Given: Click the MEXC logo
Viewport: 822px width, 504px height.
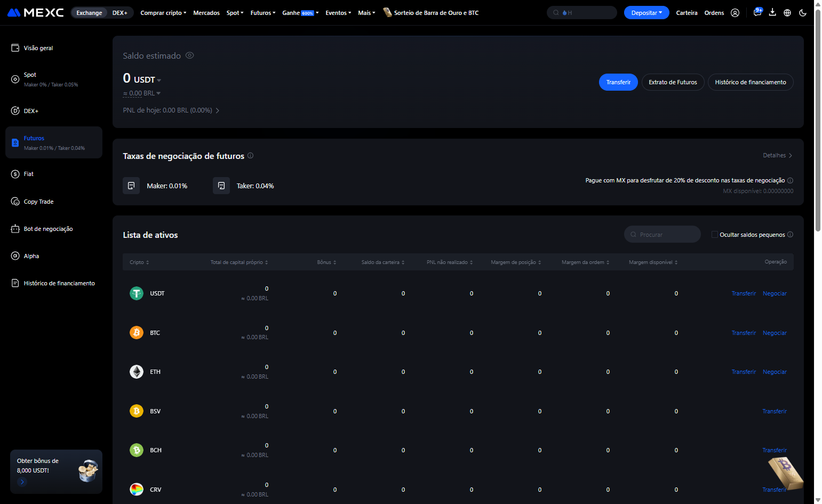Looking at the screenshot, I should pyautogui.click(x=36, y=12).
